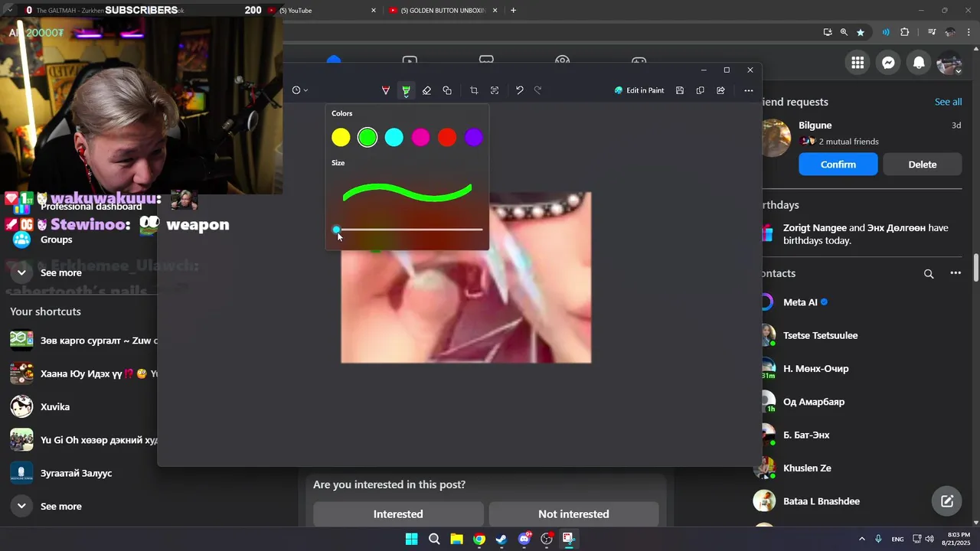Open the delay timer dropdown
The image size is (980, 551).
click(x=300, y=90)
